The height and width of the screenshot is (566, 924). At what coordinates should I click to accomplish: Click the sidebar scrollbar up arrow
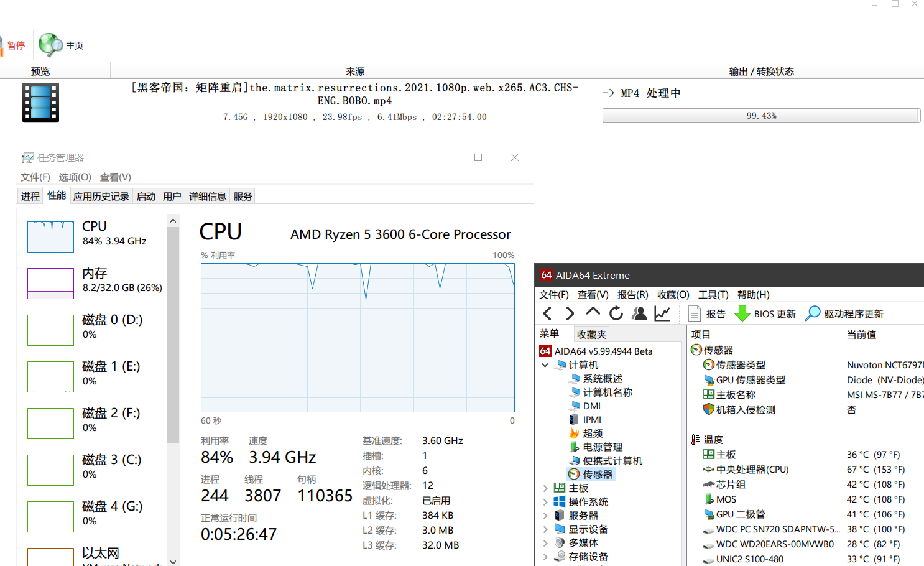point(173,220)
